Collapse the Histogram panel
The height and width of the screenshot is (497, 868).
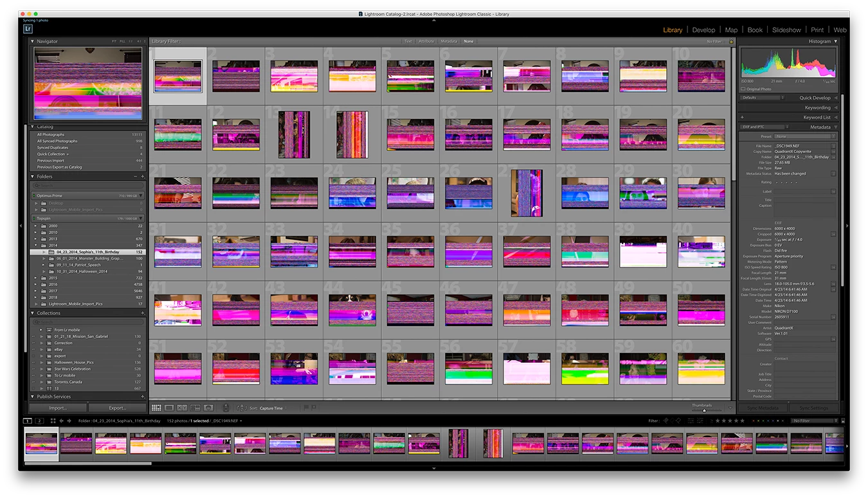pyautogui.click(x=835, y=41)
